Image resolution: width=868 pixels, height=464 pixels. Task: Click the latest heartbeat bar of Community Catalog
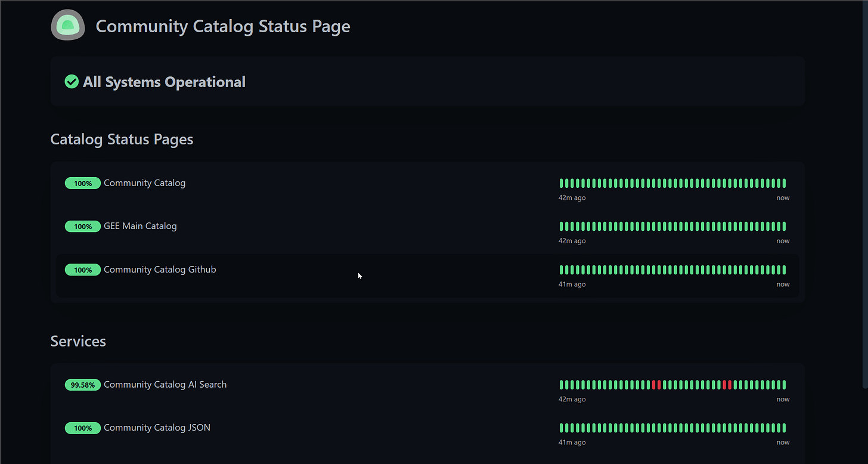tap(784, 183)
